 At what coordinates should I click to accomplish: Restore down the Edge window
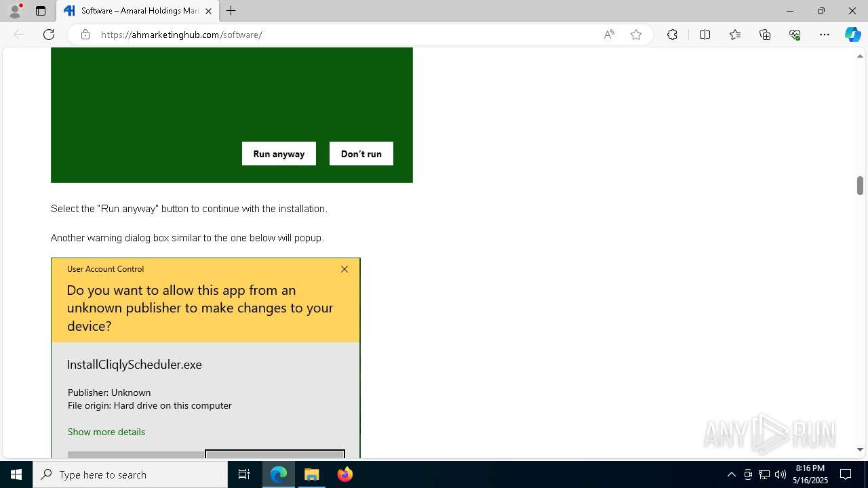click(x=821, y=11)
